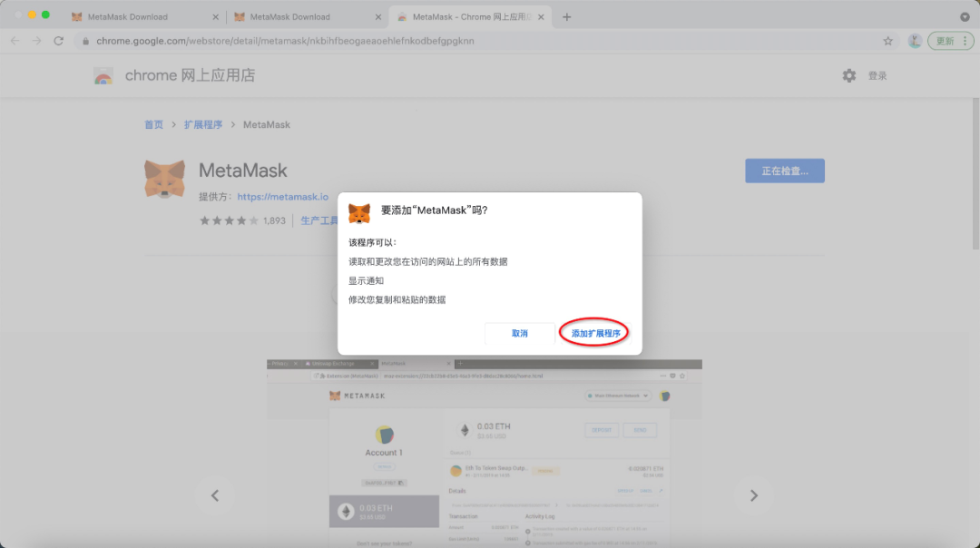
Task: Dismiss the dialog with 取消
Action: tap(519, 333)
